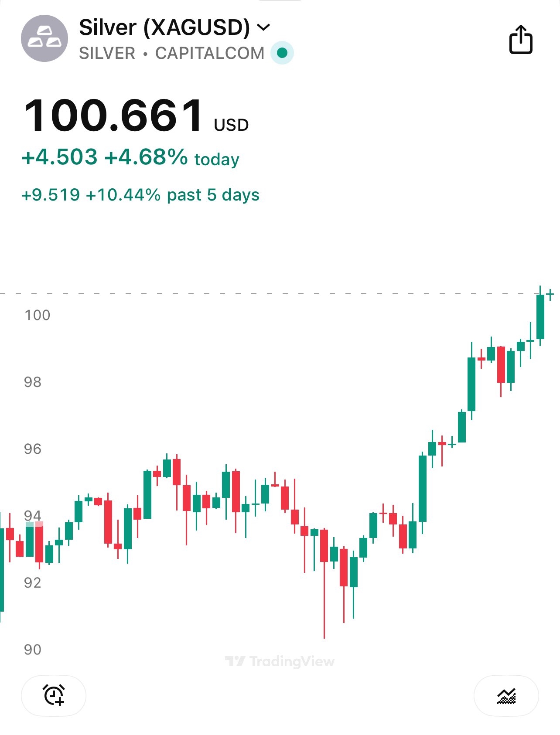Click the TradingView watermark logo
The height and width of the screenshot is (735, 560).
click(280, 661)
